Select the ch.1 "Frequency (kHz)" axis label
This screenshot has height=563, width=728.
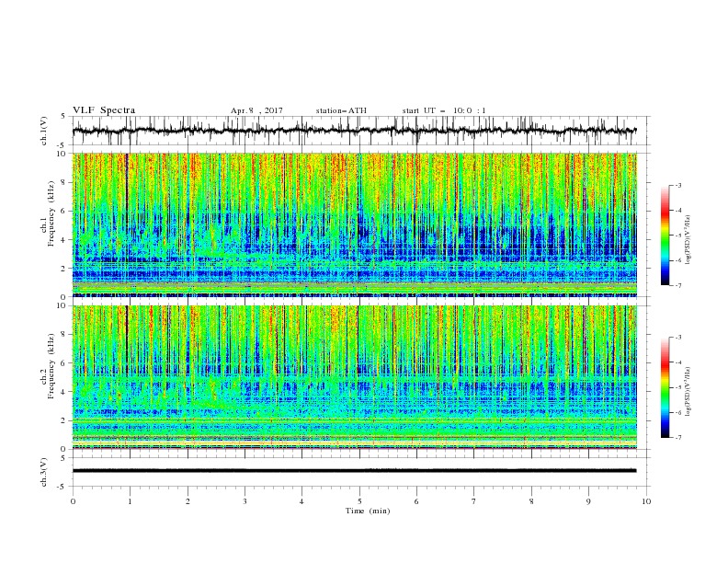click(51, 213)
